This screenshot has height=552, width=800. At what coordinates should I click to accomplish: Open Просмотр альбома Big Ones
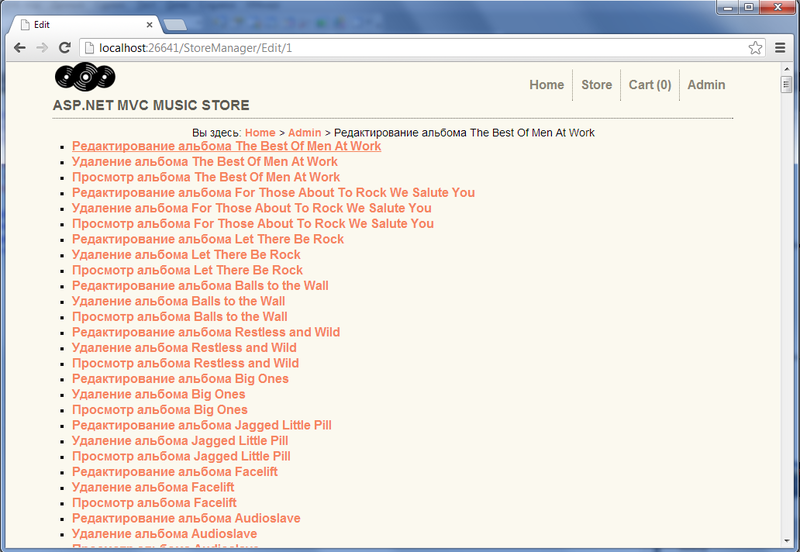[160, 410]
